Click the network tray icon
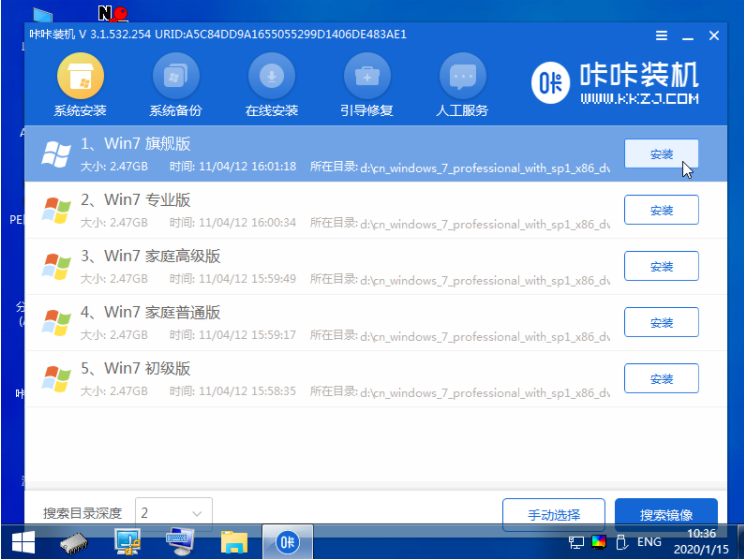This screenshot has width=744, height=559. pos(576,542)
